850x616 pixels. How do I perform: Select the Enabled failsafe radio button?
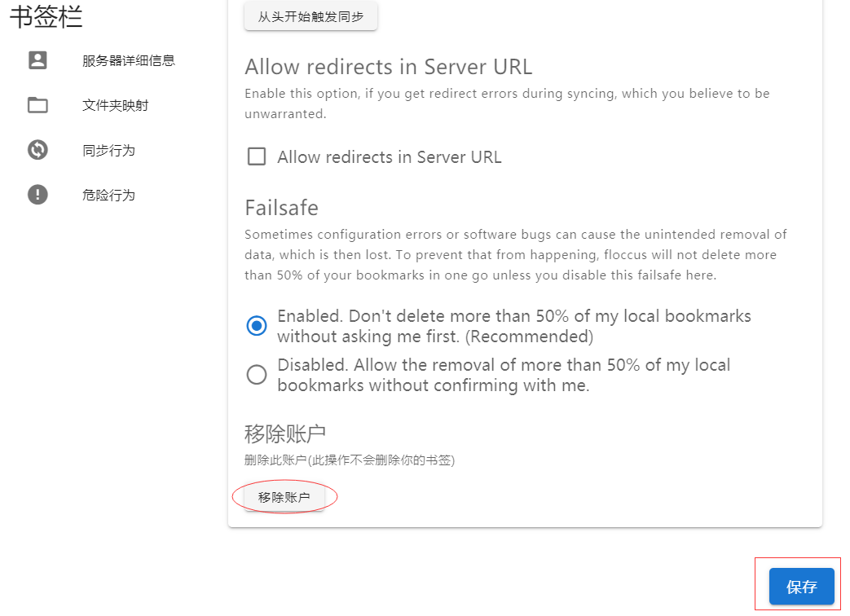(257, 326)
